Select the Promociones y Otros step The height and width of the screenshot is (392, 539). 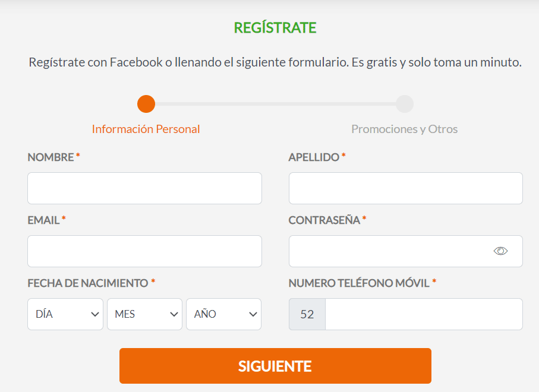(x=405, y=129)
